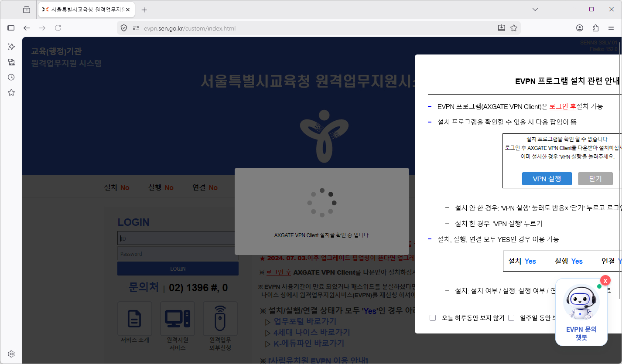622x364 pixels.
Task: Open 업무포털 바로가기 link
Action: click(304, 322)
